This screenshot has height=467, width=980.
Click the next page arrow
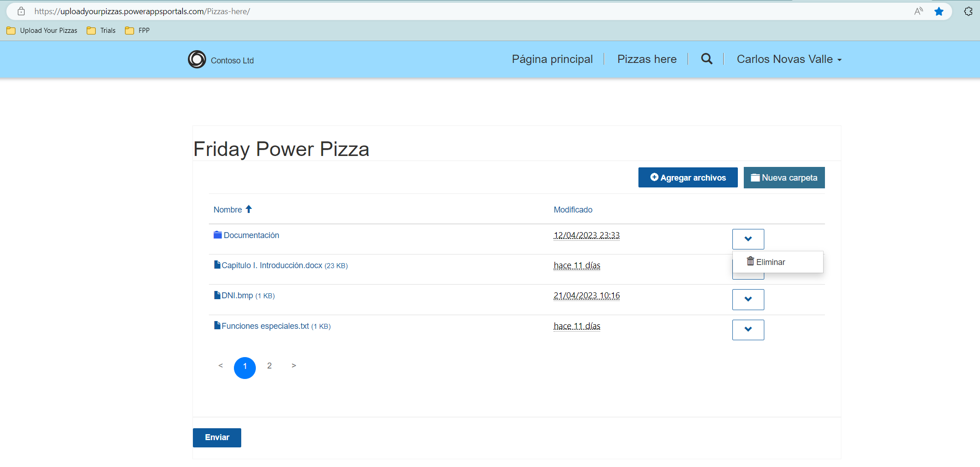click(x=294, y=366)
